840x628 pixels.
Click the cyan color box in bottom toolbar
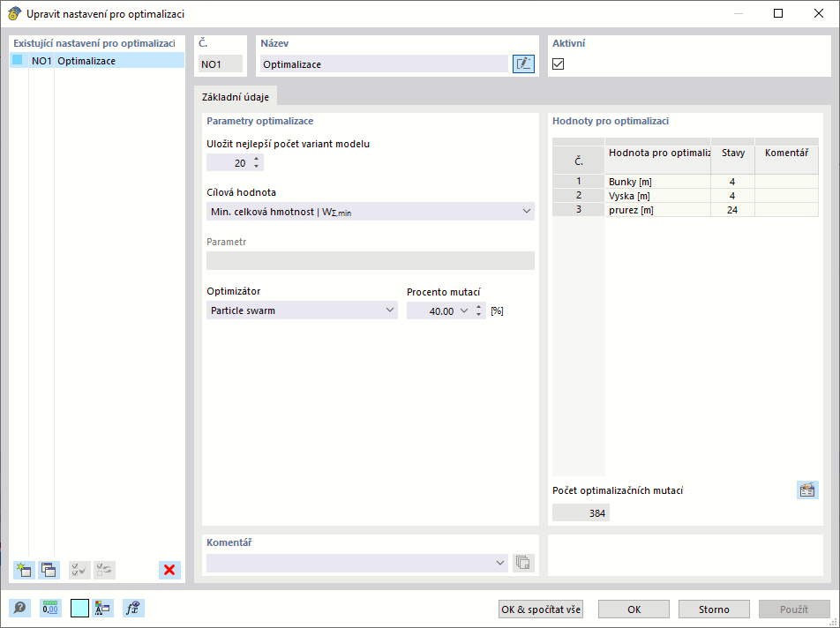(x=79, y=609)
